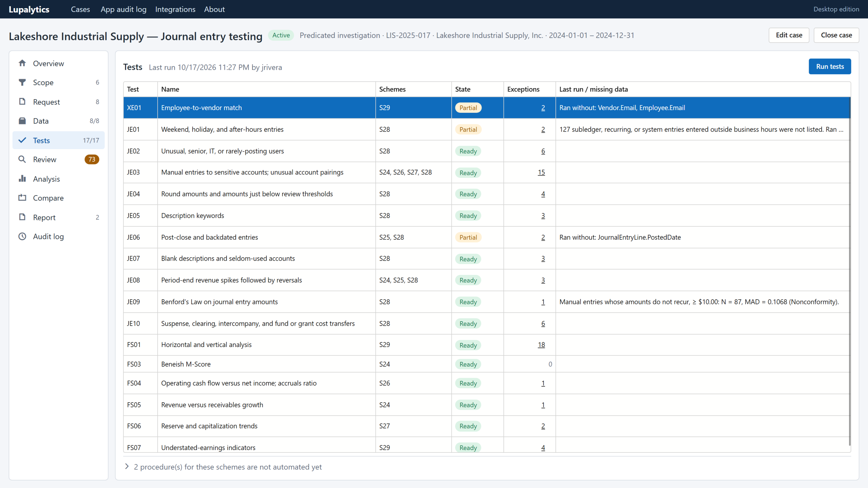Click the Partial state badge for JE01
Screen dimensions: 868x488
click(468, 129)
